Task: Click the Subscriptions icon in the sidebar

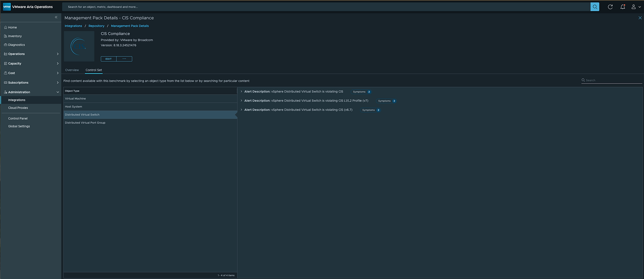Action: (5, 82)
